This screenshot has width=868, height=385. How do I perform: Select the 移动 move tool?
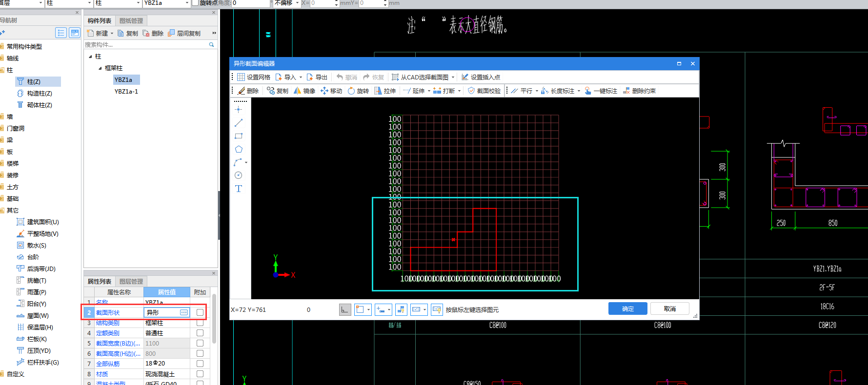click(x=331, y=91)
